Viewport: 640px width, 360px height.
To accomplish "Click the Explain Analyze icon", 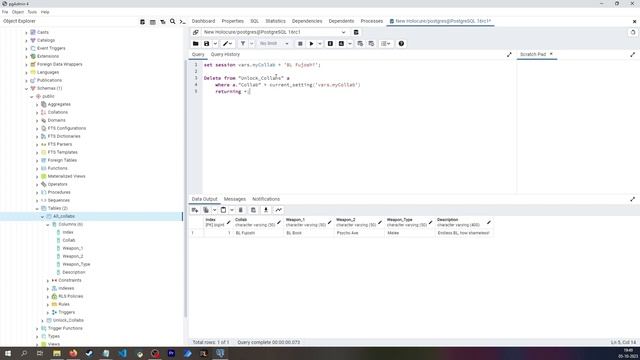I will click(341, 44).
